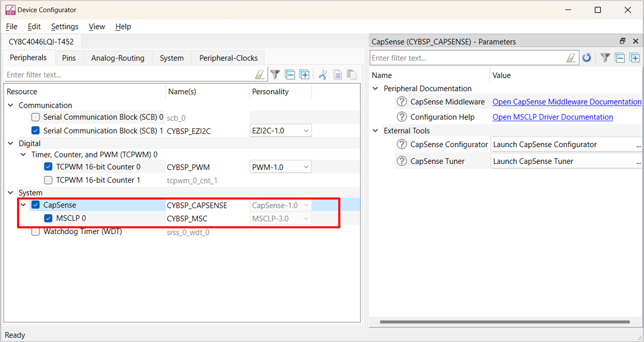Viewport: 644px width, 342px height.
Task: Collapse all resources using Peripherals toolbar minus icon
Action: click(290, 75)
